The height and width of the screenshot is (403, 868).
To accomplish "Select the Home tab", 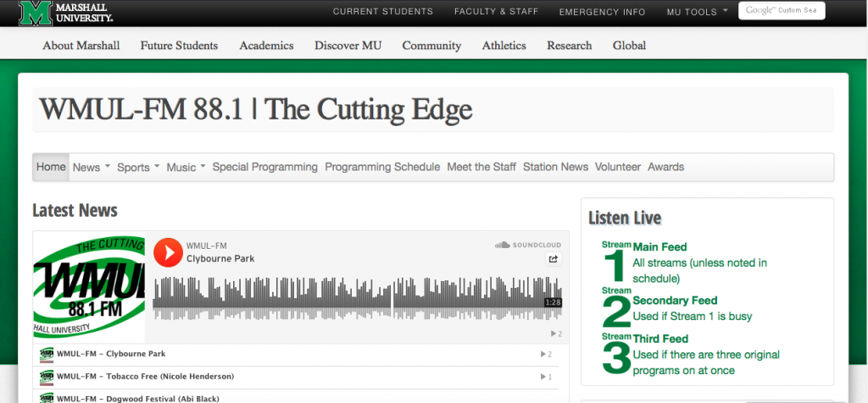I will click(51, 167).
